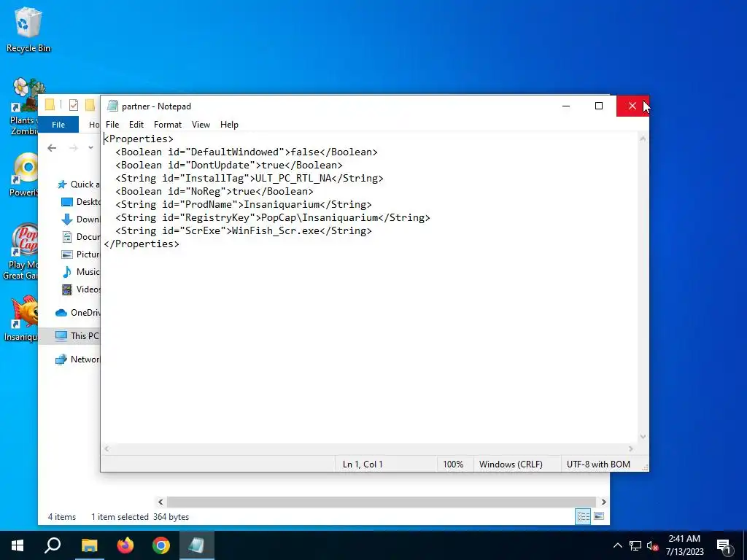Close the partner Notepad window

point(632,106)
